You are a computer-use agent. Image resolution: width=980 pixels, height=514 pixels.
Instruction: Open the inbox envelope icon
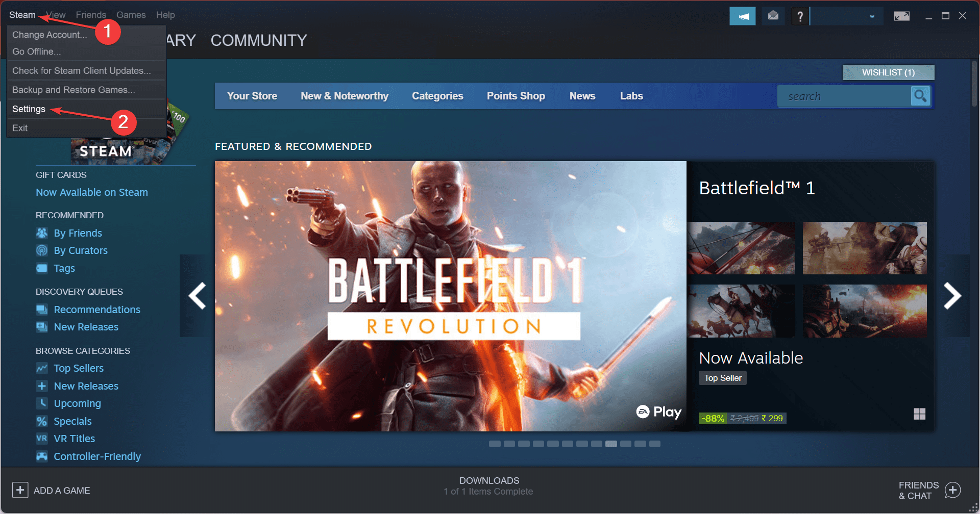coord(773,16)
